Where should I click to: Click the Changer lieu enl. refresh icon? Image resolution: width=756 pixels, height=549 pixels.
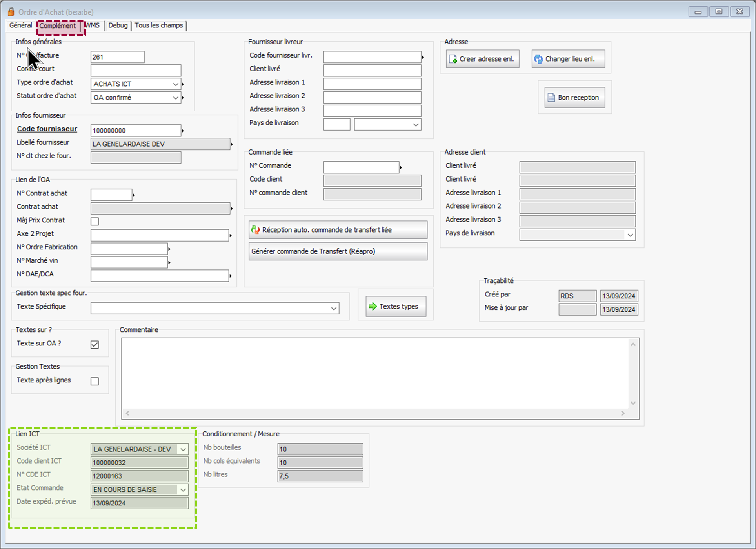[x=538, y=59]
